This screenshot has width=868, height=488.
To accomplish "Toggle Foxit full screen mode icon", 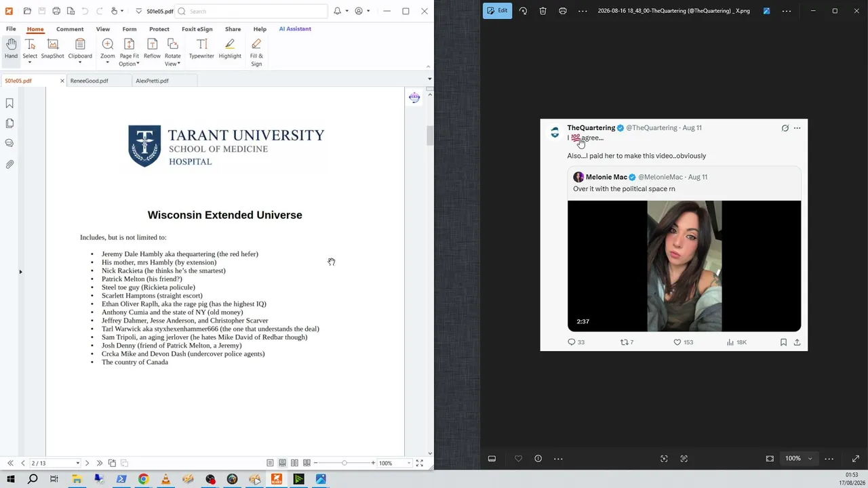I will coord(419,463).
